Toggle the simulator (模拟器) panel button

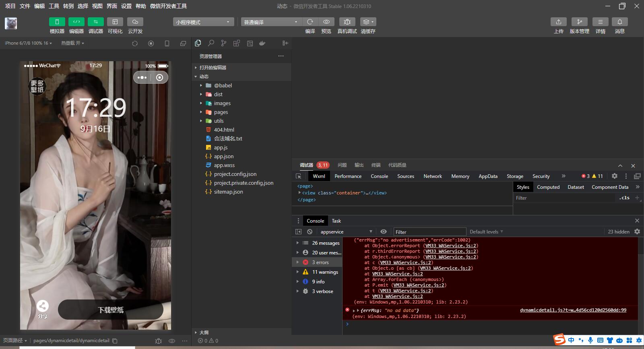(x=57, y=22)
